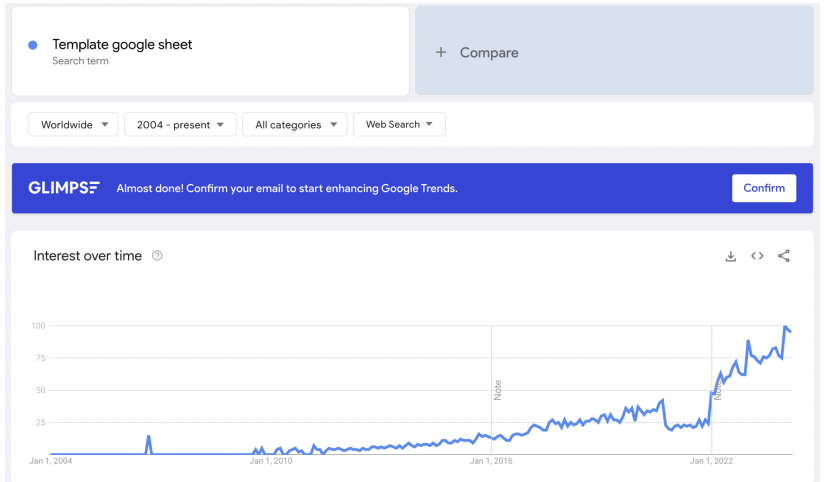This screenshot has width=824, height=482.
Task: Click the Interest over time heading
Action: click(x=88, y=256)
